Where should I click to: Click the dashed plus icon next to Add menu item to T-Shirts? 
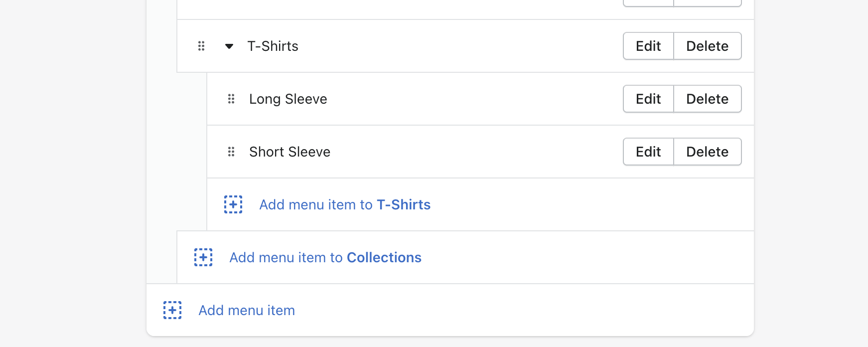pos(233,204)
